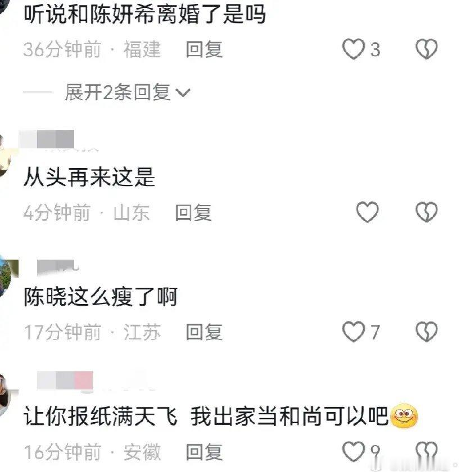Open avatar of the 从头再来这是 commenter
This screenshot has width=466, height=476.
(5, 156)
